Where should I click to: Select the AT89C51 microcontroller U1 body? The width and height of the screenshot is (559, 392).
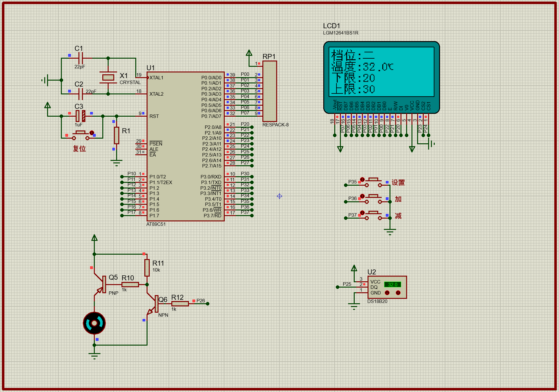click(x=185, y=146)
